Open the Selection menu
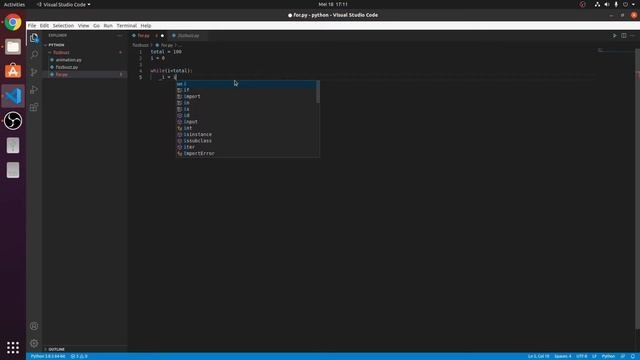Screen dimensions: 640x360 coord(63,26)
